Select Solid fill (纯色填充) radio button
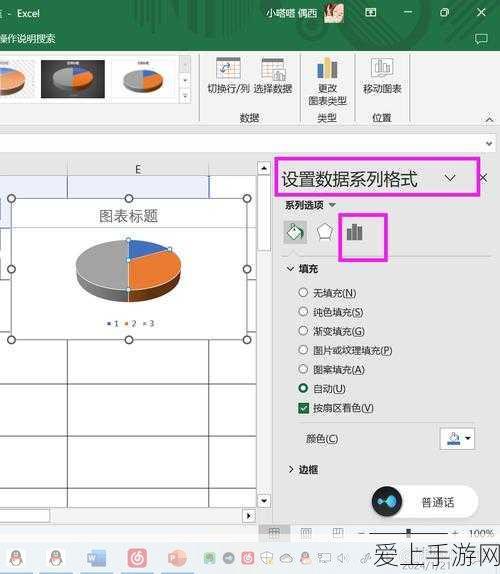The height and width of the screenshot is (574, 500). tap(303, 312)
